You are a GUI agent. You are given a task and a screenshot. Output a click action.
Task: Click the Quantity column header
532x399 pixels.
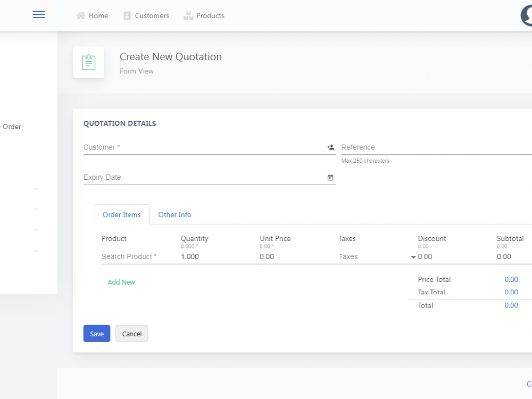click(x=194, y=238)
